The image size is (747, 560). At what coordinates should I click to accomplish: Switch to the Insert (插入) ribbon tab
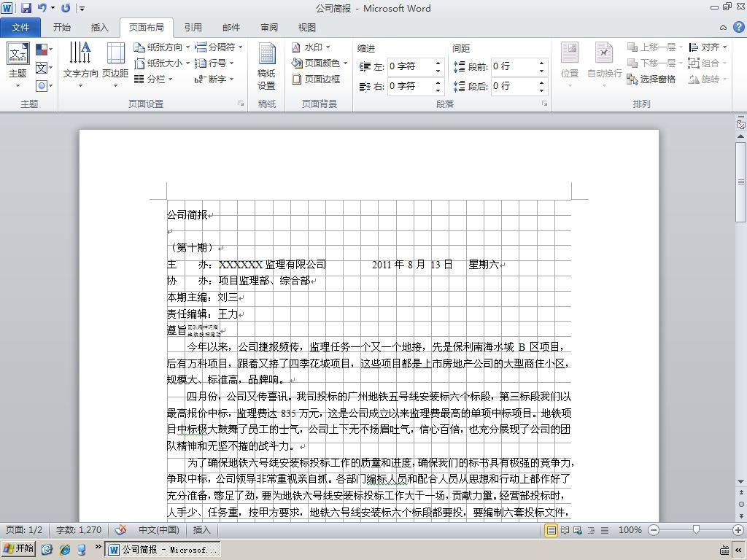(99, 28)
